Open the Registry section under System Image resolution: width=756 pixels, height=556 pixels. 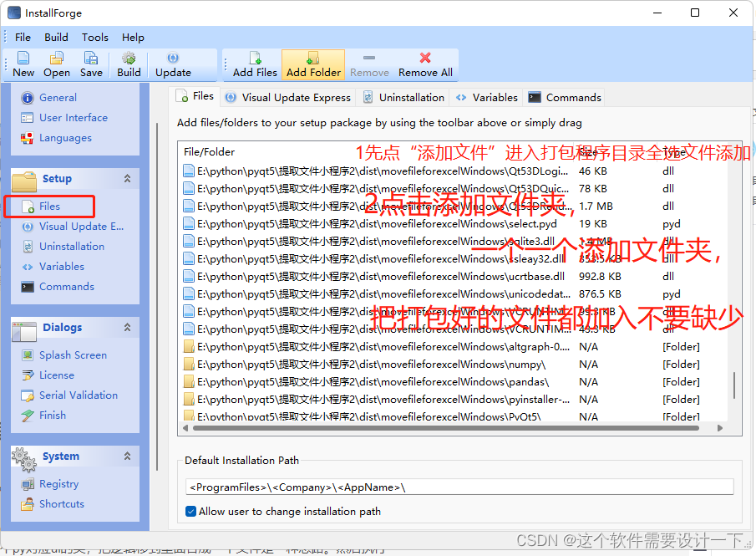coord(58,483)
